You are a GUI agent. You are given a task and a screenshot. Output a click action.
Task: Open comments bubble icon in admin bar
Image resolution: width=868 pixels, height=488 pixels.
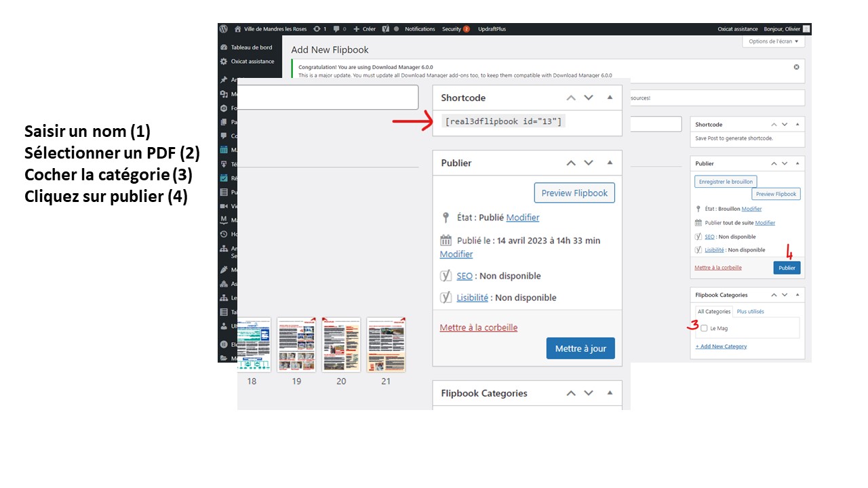[x=337, y=29]
